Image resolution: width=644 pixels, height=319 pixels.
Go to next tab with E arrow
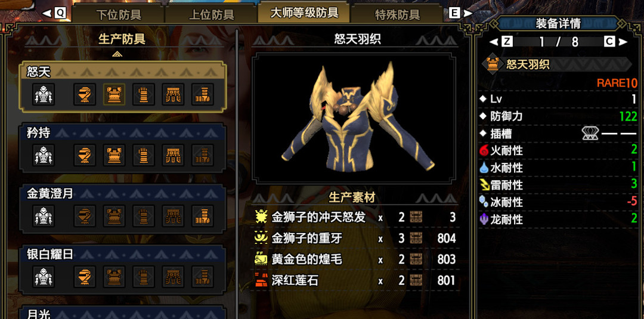(x=461, y=13)
